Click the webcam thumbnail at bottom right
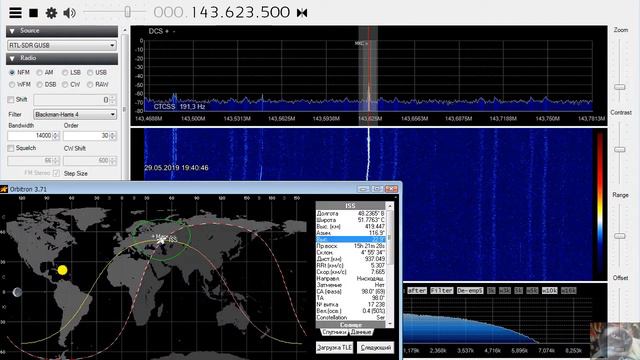Image resolution: width=640 pixels, height=360 pixels. click(615, 341)
